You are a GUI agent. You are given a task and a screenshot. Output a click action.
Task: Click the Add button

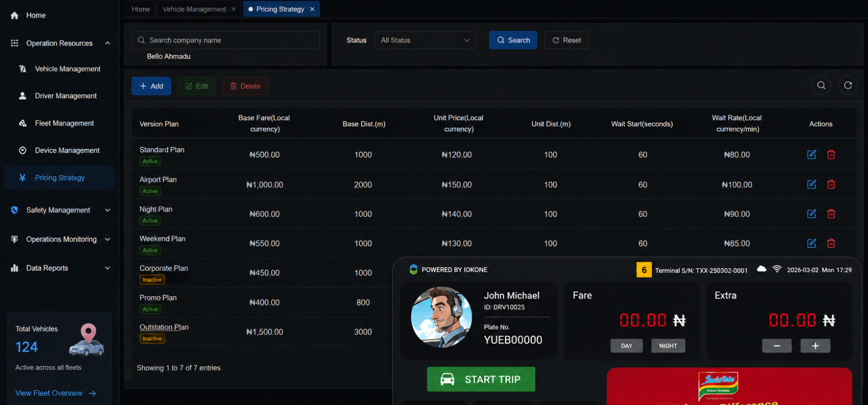coord(151,86)
